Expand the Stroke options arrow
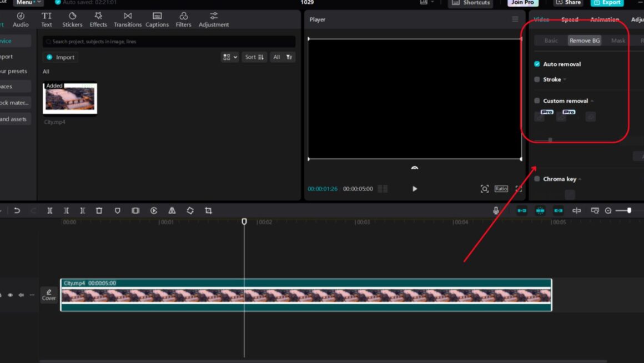The height and width of the screenshot is (363, 644). click(565, 80)
